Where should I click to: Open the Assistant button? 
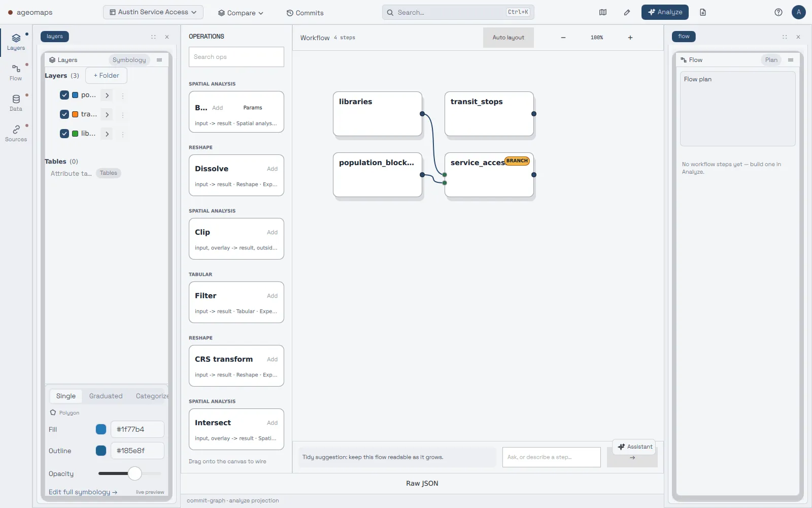[634, 447]
